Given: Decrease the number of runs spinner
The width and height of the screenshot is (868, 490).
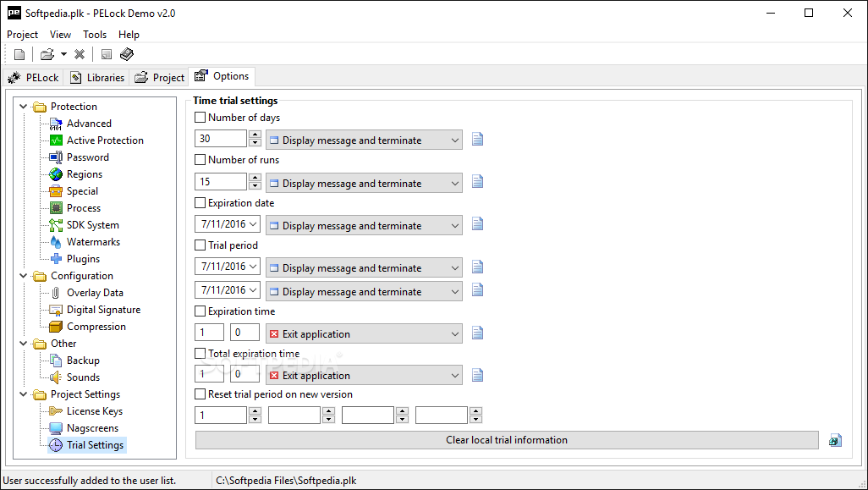Looking at the screenshot, I should [x=255, y=186].
